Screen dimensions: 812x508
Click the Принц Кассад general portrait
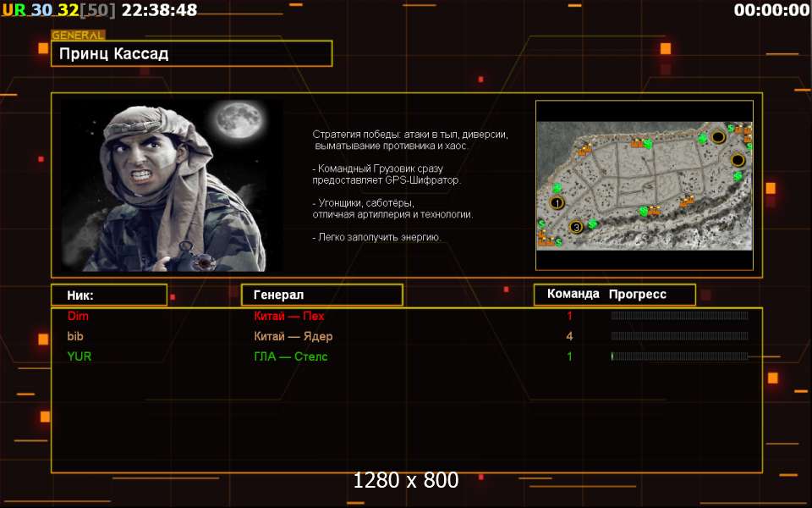(x=172, y=185)
